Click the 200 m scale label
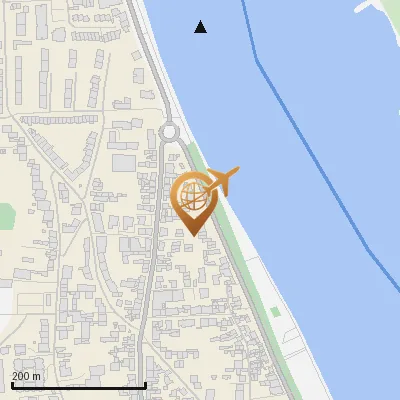The image size is (400, 400). click(26, 376)
